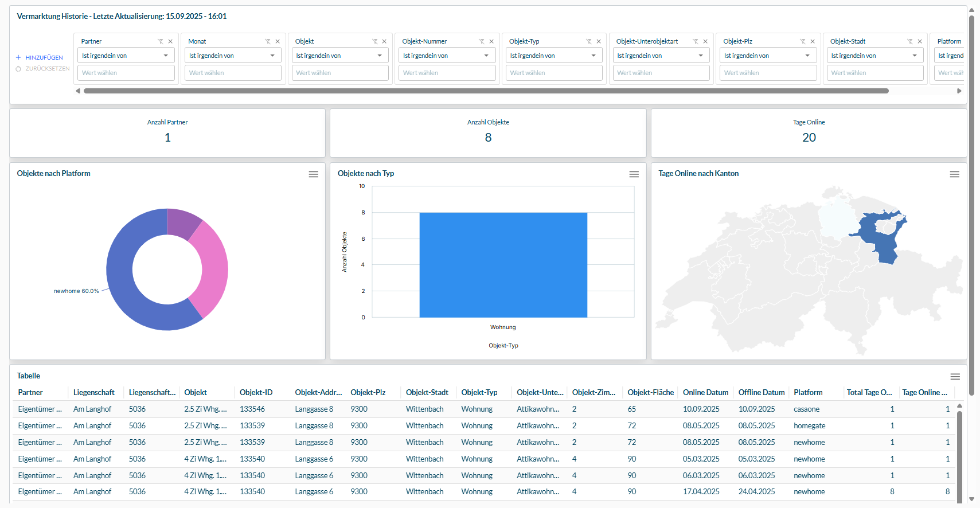Expand the Partner condition dropdown

tap(126, 56)
